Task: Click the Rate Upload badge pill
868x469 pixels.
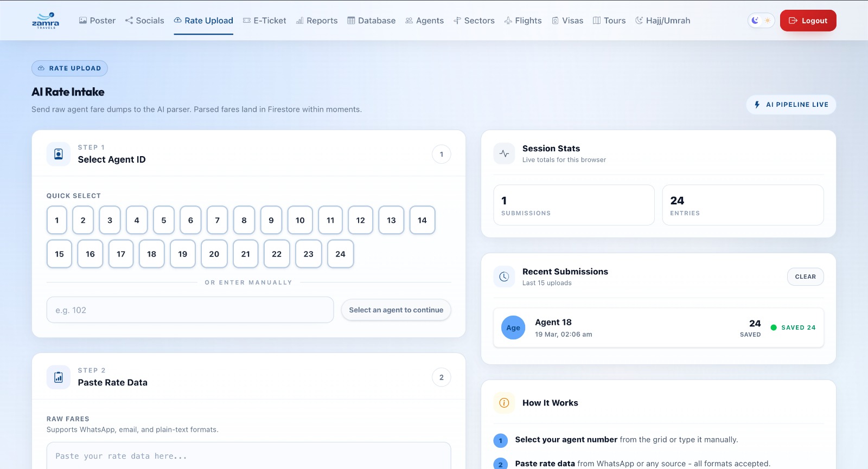Action: pos(69,68)
